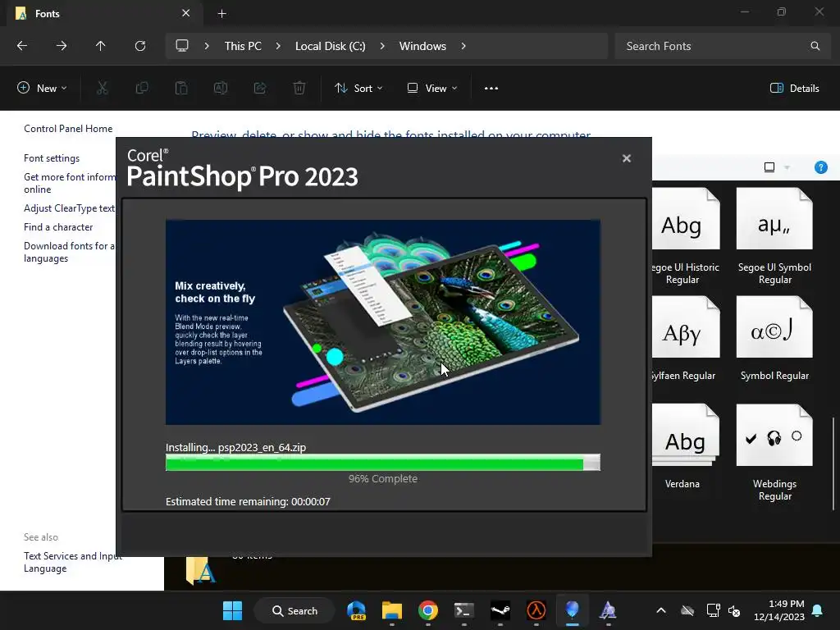Expand chevron after Windows breadcrumb
The height and width of the screenshot is (630, 840).
pyautogui.click(x=463, y=46)
